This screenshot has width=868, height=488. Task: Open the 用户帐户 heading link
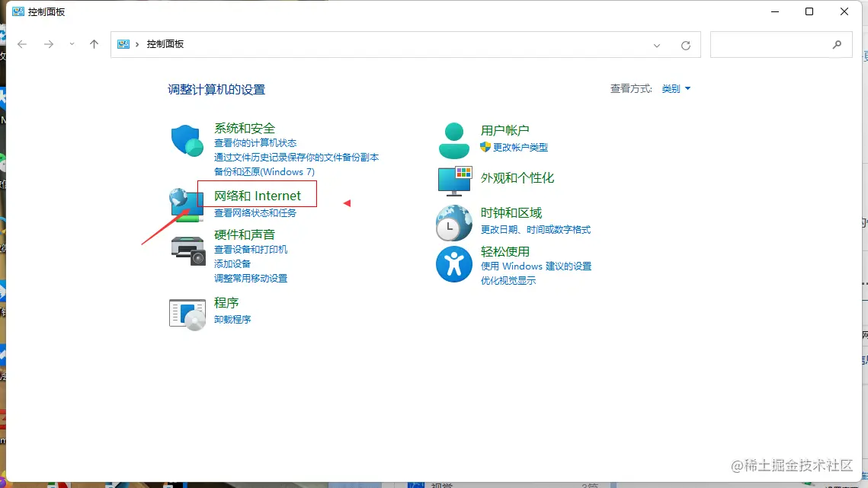tap(504, 131)
